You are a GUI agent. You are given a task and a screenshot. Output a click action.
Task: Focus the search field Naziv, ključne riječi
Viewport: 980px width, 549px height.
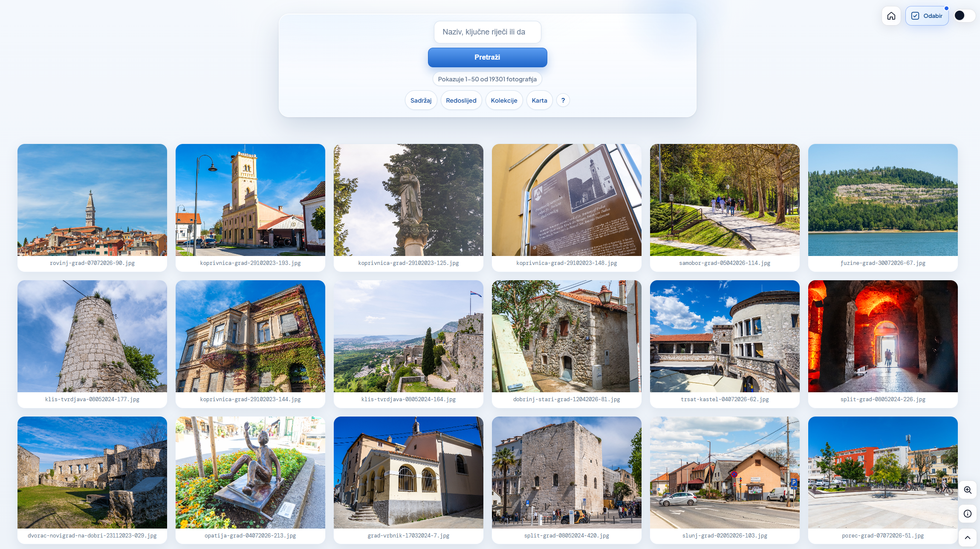click(x=487, y=32)
